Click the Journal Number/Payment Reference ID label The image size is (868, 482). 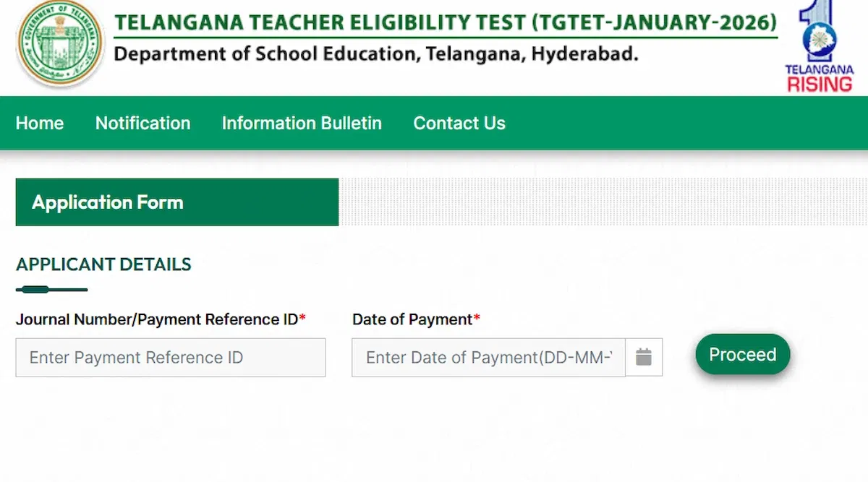pyautogui.click(x=156, y=319)
